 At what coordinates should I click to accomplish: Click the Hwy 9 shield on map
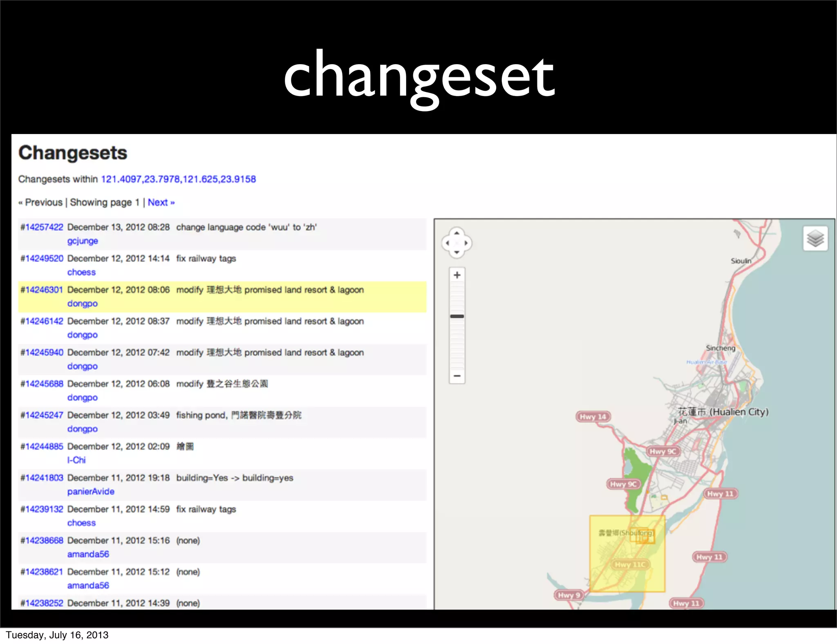pos(568,595)
